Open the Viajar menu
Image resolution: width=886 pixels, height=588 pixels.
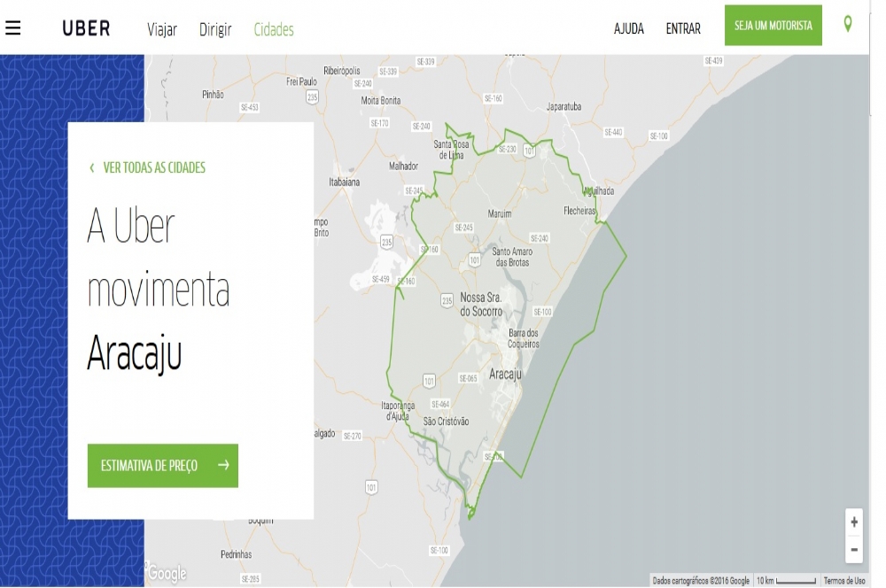[162, 29]
